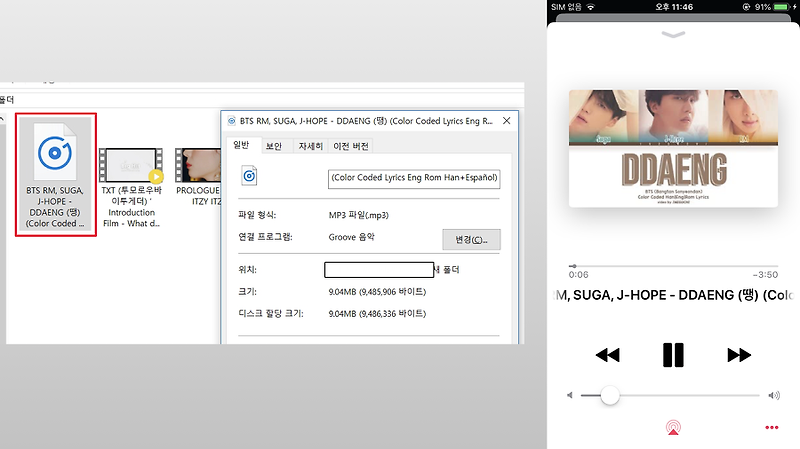The image size is (800, 449).
Task: Open the AirPlay output icon
Action: pos(673,428)
